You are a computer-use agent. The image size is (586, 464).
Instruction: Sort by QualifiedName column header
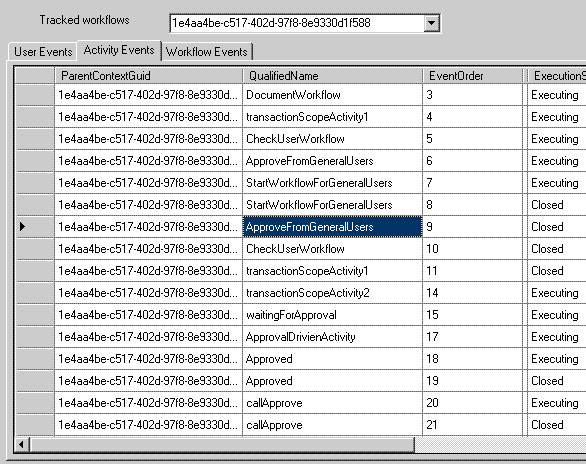[332, 76]
